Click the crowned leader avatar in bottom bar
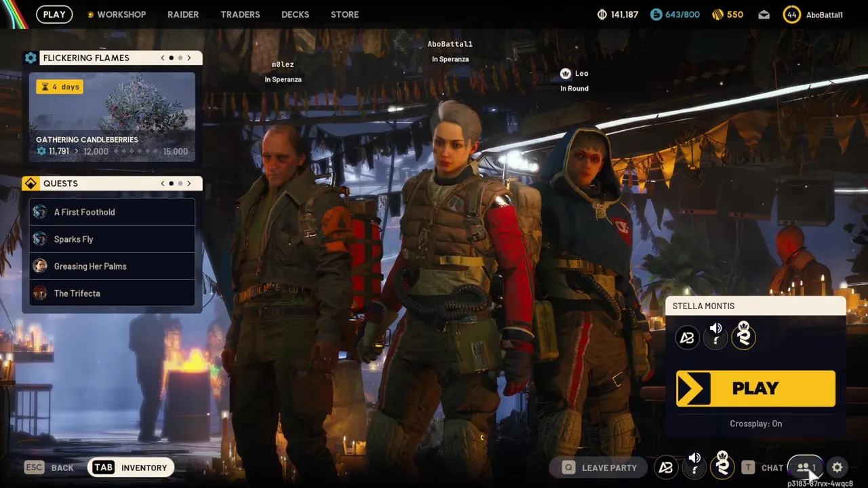868x488 pixels. [722, 465]
